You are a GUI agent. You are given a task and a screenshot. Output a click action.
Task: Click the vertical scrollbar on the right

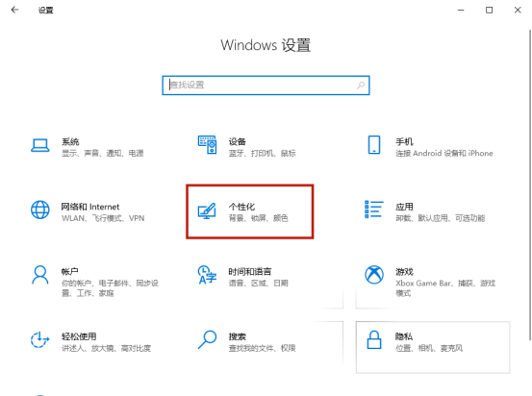[x=530, y=185]
